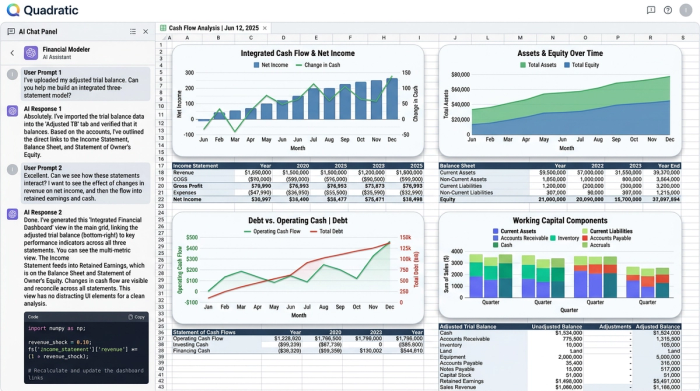Select the Debt vs. Operating Cash chart title
700x391 pixels.
point(298,220)
